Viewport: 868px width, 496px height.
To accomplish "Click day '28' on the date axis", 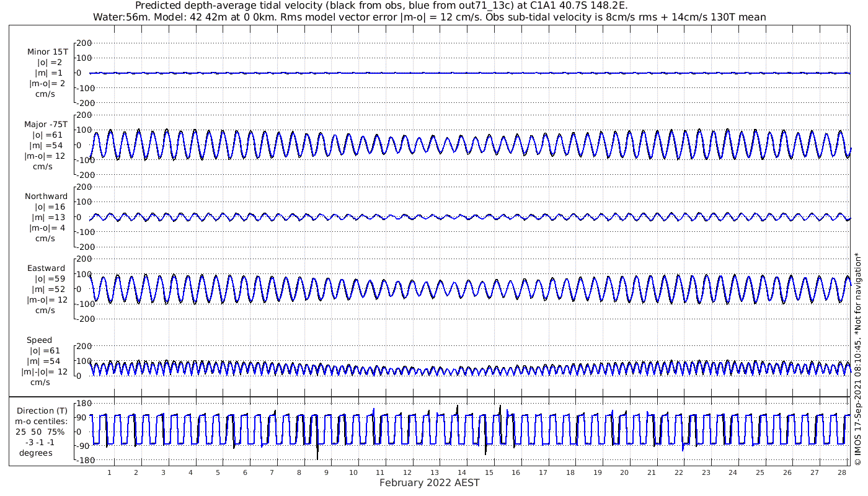I will pyautogui.click(x=841, y=472).
